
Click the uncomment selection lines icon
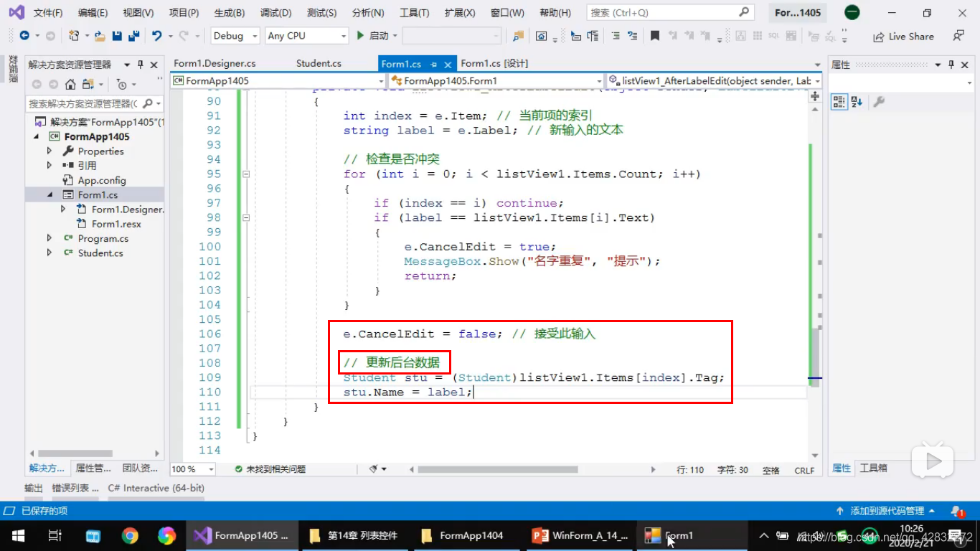(x=632, y=36)
